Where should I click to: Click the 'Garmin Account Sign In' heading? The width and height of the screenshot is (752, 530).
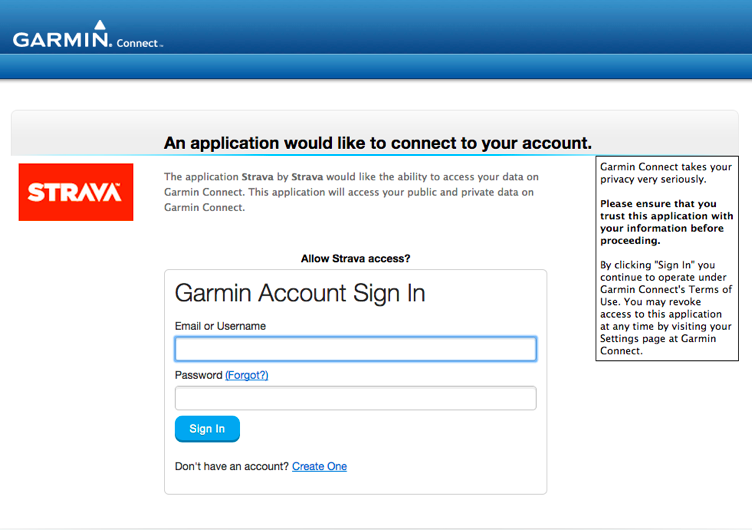pos(300,293)
